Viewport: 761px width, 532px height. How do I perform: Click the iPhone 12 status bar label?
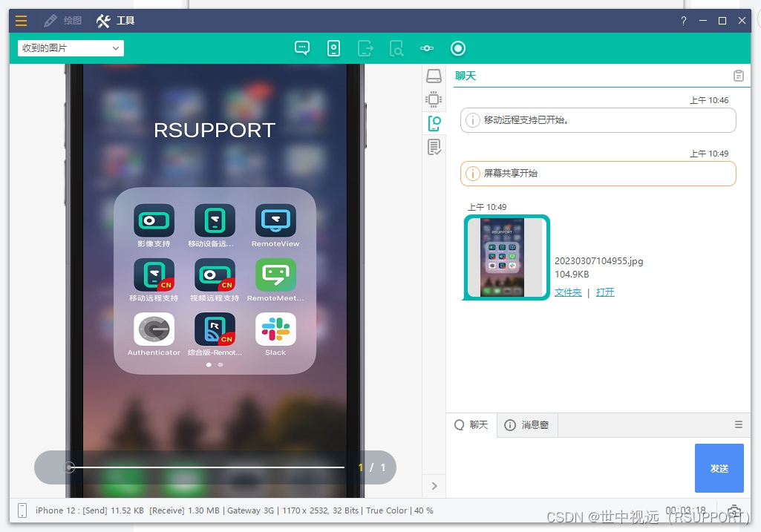pyautogui.click(x=56, y=510)
